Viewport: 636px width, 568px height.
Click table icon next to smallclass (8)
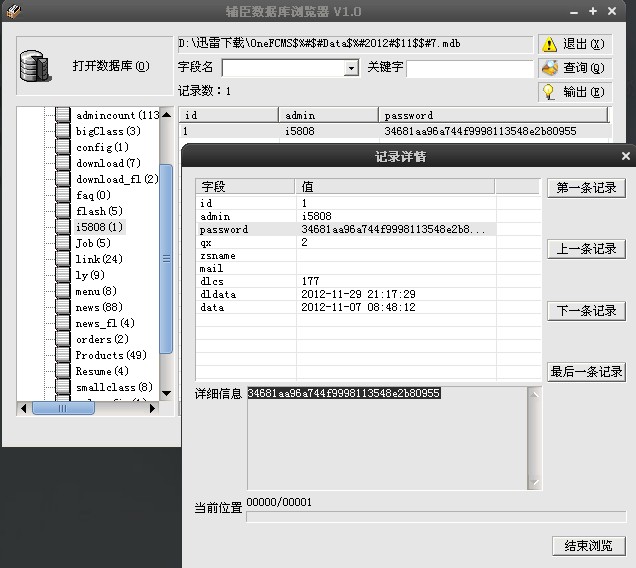[62, 387]
